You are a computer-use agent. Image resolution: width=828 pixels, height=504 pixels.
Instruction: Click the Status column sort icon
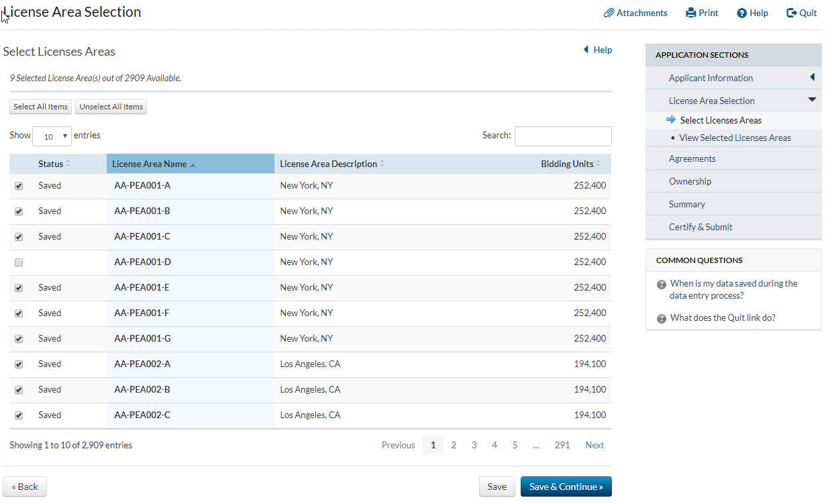click(68, 164)
